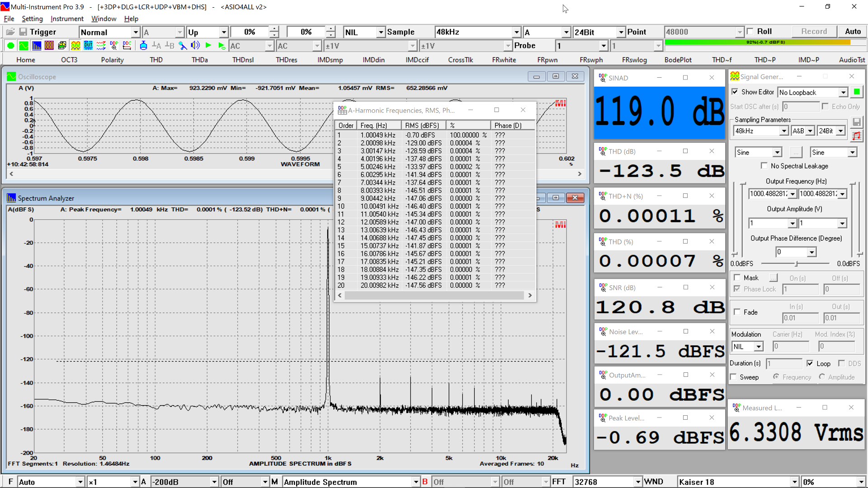Open the Data Logger waveform lines icon
The height and width of the screenshot is (488, 868).
pyautogui.click(x=101, y=45)
